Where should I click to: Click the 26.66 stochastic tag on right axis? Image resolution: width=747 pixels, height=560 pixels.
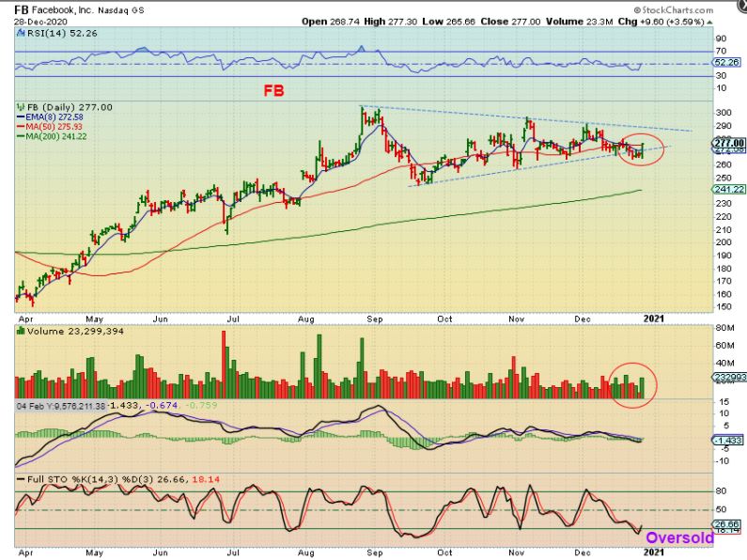[x=727, y=524]
